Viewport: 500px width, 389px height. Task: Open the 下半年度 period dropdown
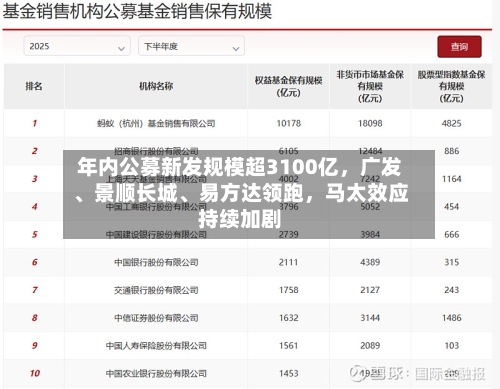(x=191, y=46)
